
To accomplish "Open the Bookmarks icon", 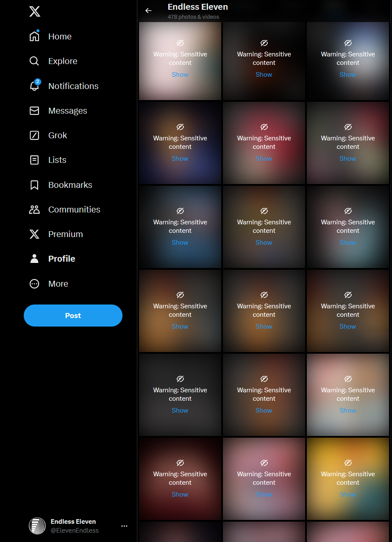I will 34,185.
